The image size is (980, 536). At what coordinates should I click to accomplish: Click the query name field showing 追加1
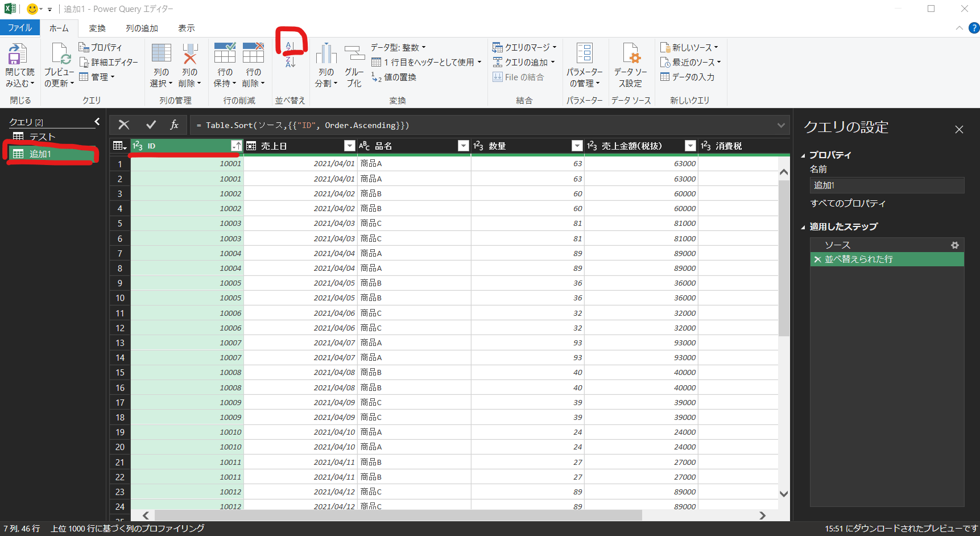coord(886,185)
